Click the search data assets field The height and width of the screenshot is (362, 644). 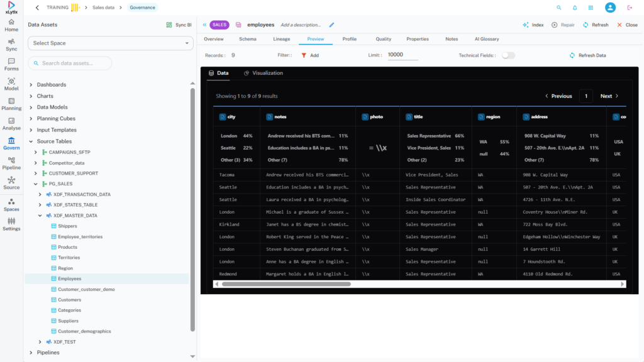(70, 63)
